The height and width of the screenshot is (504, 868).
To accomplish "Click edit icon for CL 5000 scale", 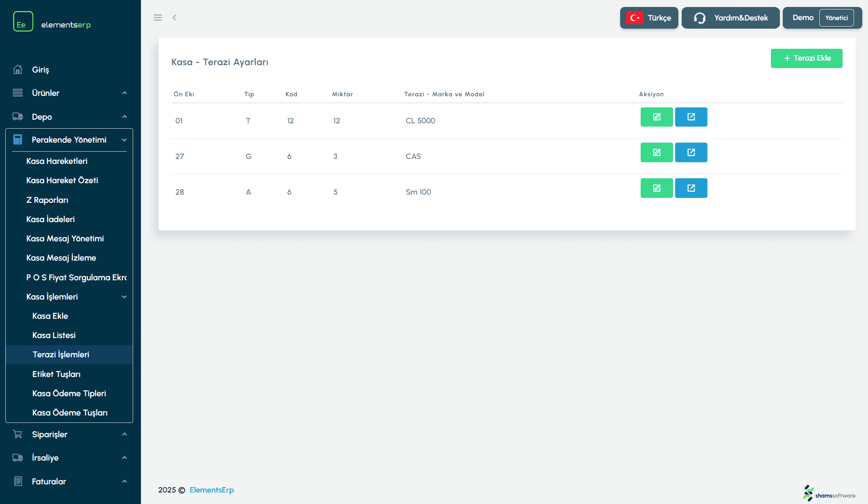I will click(x=656, y=117).
